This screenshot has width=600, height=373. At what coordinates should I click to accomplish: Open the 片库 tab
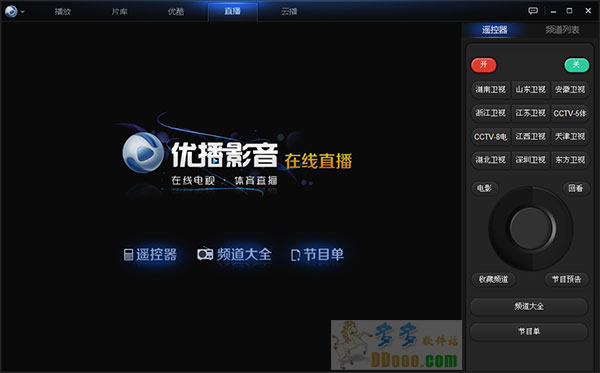coord(119,11)
